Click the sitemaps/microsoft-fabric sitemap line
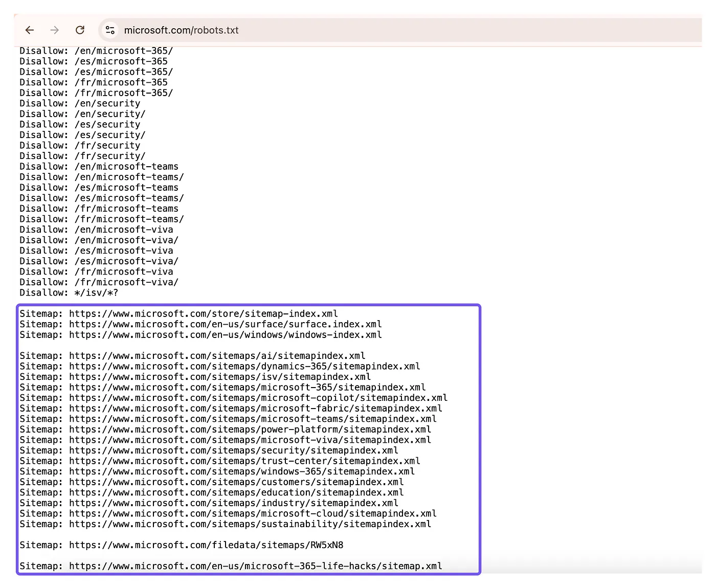716x588 pixels. point(231,409)
